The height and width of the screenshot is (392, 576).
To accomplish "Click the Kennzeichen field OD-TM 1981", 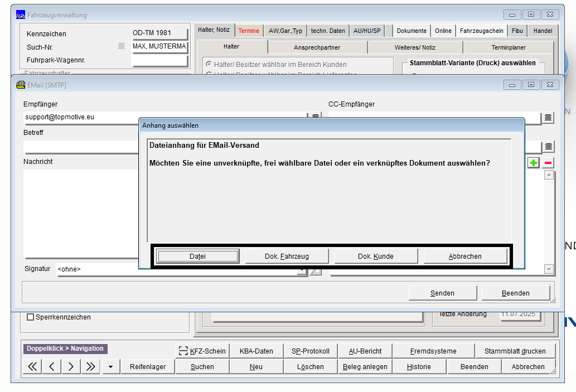I will [159, 33].
